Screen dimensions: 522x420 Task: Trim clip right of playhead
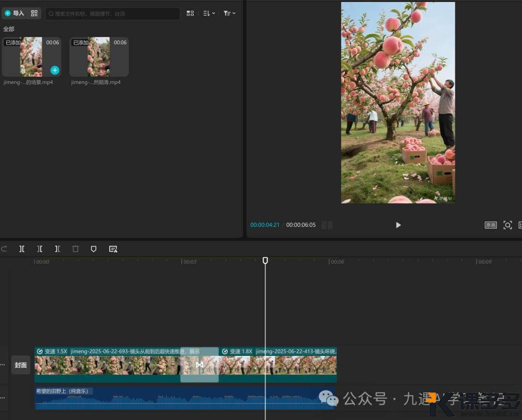[58, 249]
